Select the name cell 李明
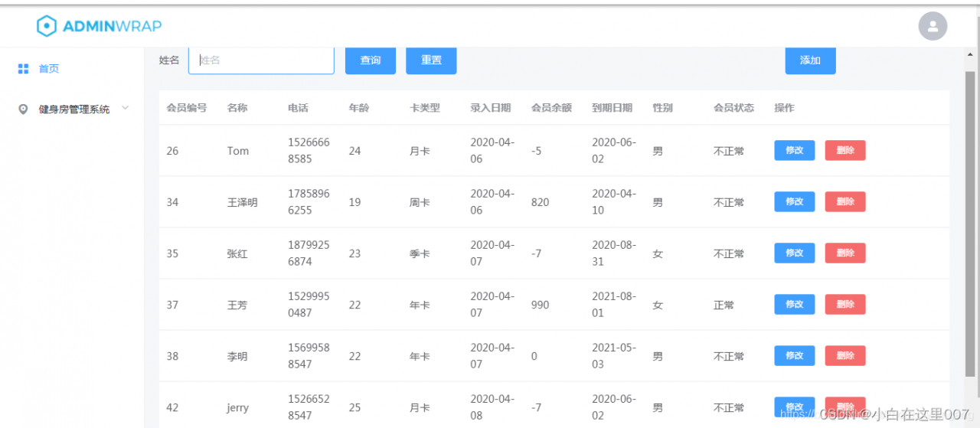This screenshot has width=980, height=428. click(237, 356)
